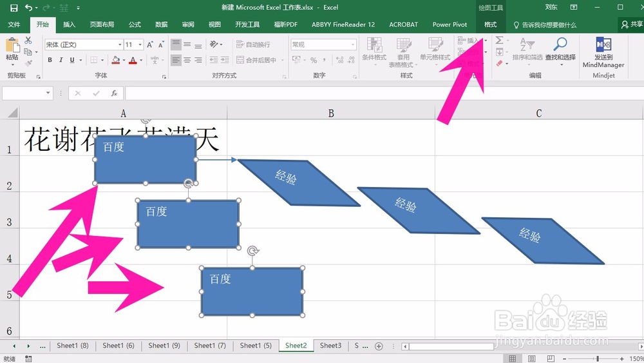Toggle italic formatting
Viewport: 644px width, 363px height.
(61, 60)
